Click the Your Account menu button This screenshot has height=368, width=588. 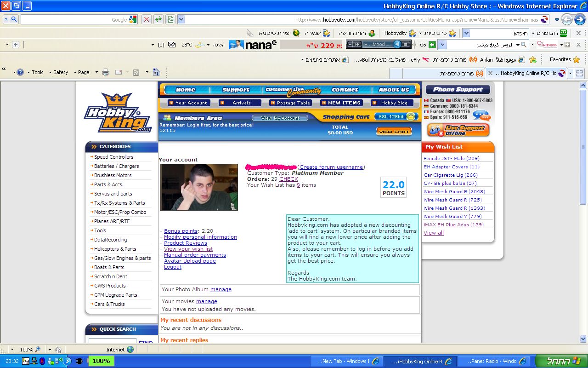[188, 103]
